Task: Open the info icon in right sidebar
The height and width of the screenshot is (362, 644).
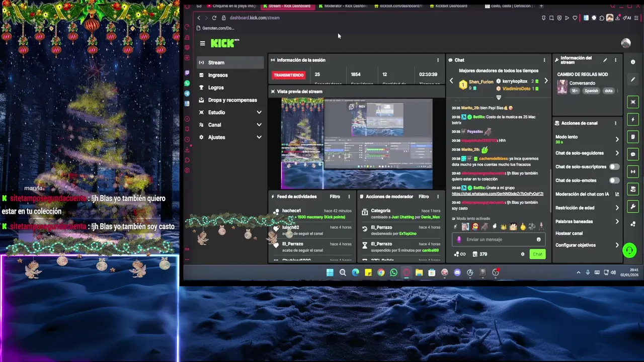Action: [633, 62]
